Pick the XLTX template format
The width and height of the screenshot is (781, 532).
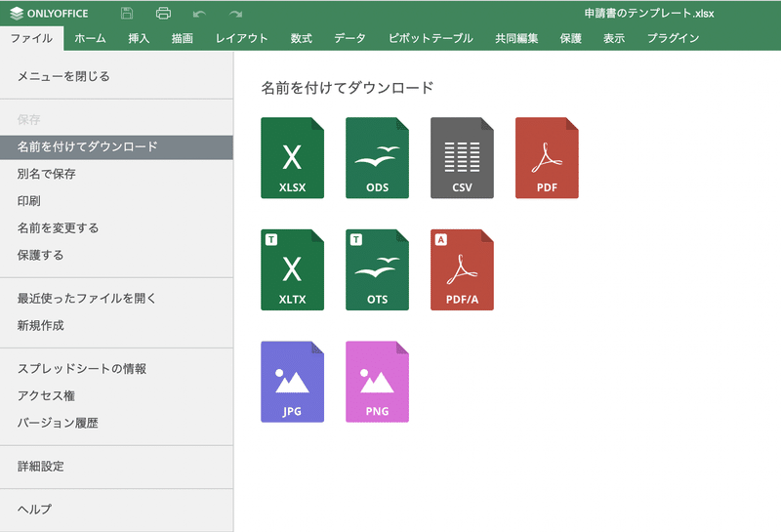(x=292, y=270)
